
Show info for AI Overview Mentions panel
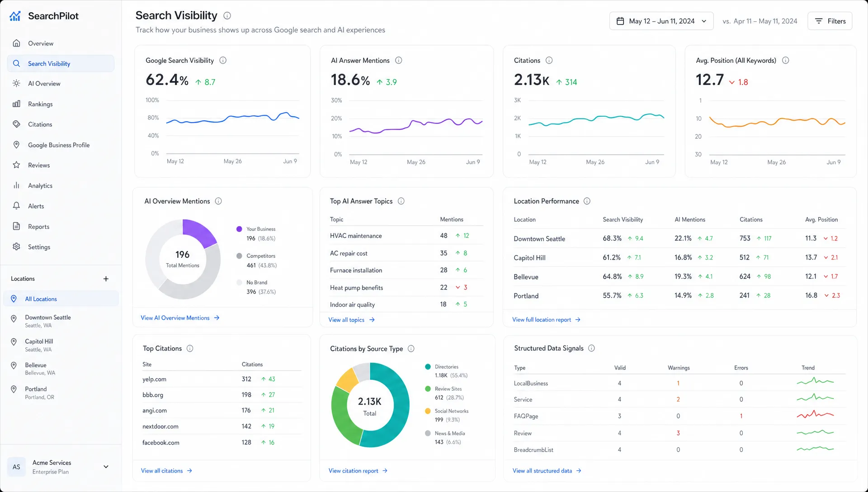click(218, 201)
